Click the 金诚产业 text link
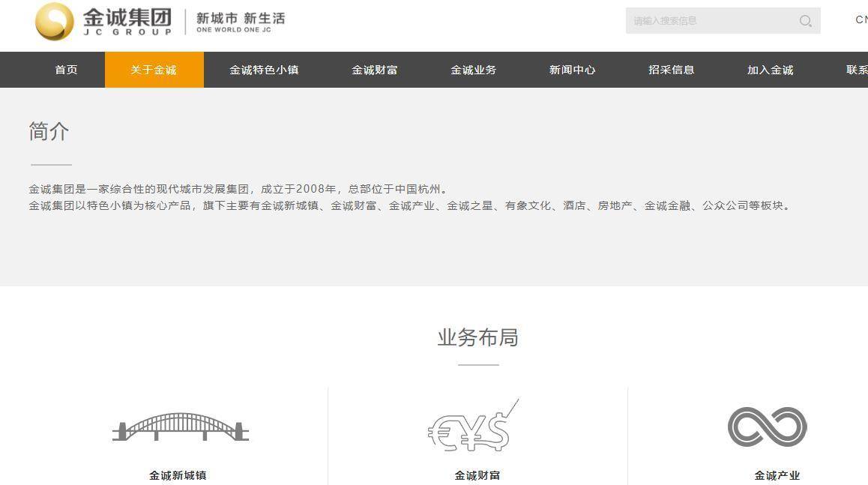This screenshot has width=868, height=485. click(x=777, y=475)
